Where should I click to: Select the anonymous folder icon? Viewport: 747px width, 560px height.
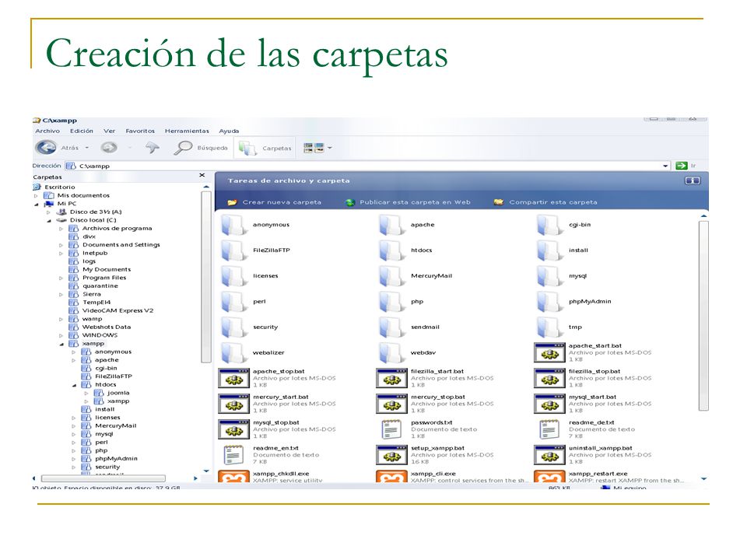point(233,225)
